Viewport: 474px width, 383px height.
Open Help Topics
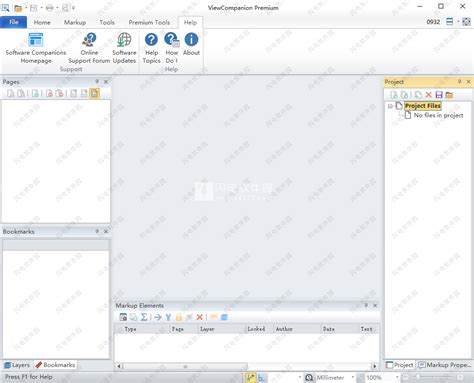point(151,48)
